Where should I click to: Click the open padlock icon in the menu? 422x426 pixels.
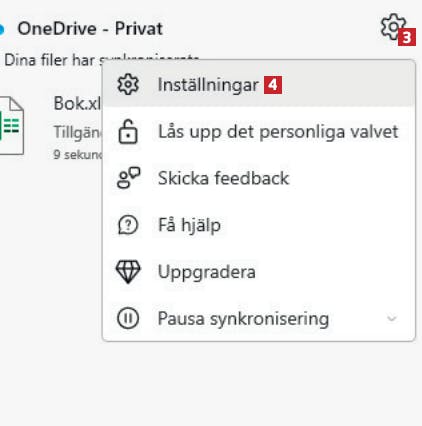click(128, 132)
